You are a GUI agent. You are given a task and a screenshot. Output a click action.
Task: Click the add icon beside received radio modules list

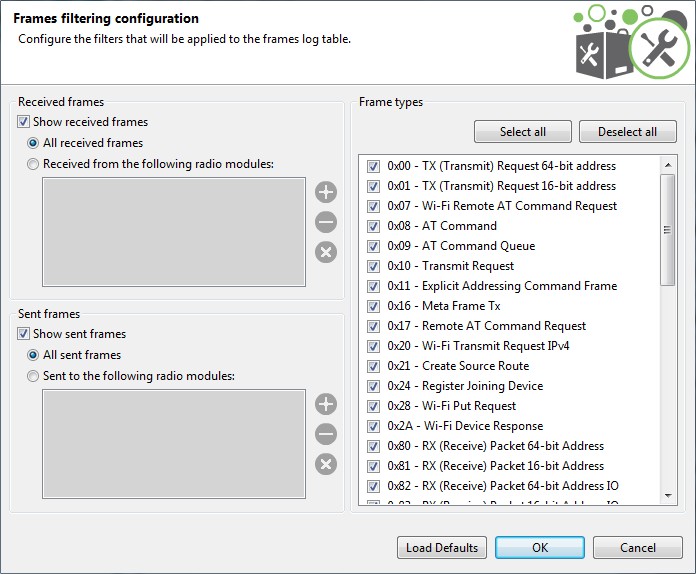(x=326, y=192)
